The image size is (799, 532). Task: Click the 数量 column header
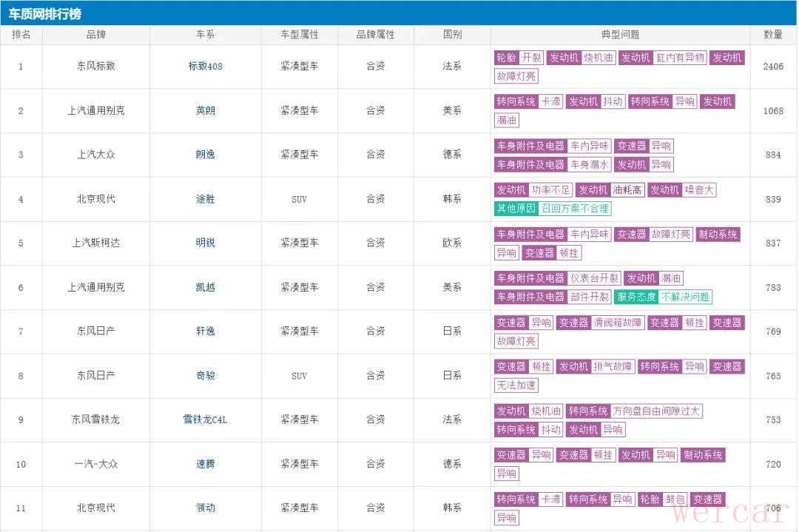(772, 35)
